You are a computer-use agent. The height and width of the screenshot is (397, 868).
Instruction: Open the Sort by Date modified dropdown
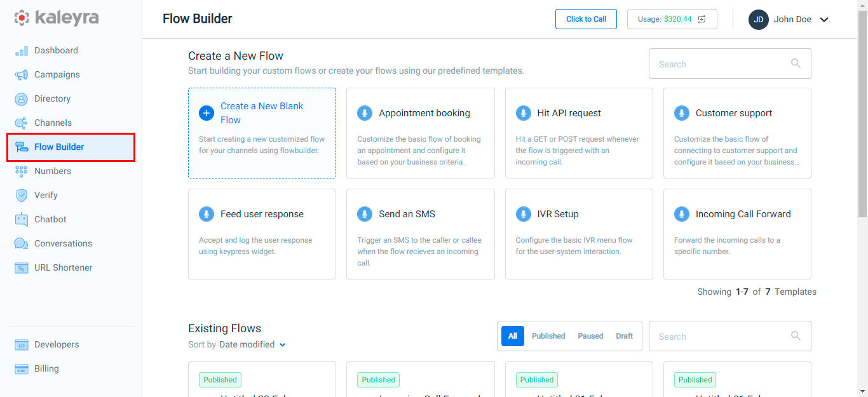pos(252,345)
